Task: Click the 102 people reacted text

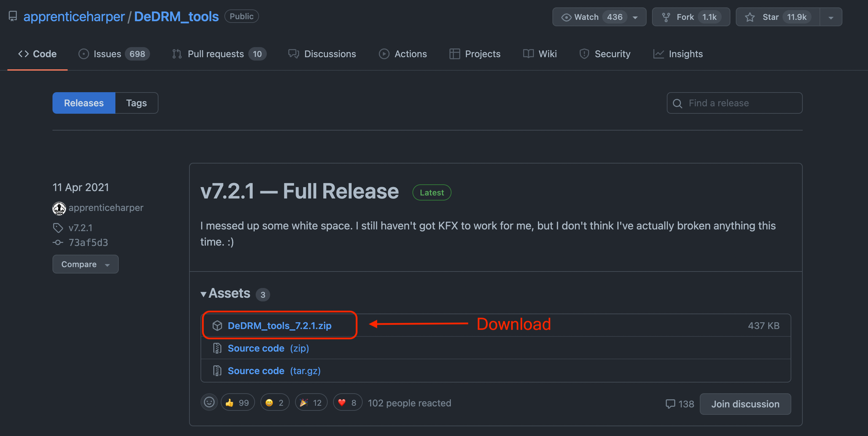Action: click(409, 403)
